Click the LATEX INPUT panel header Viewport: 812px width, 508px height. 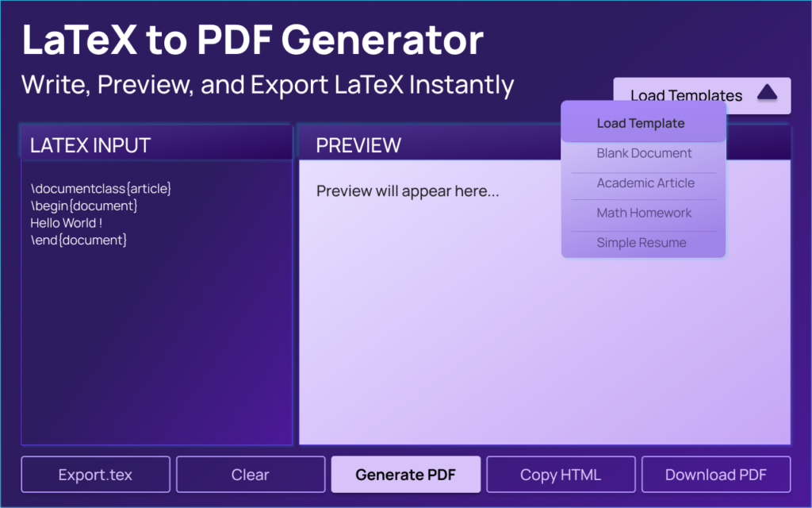(x=90, y=145)
